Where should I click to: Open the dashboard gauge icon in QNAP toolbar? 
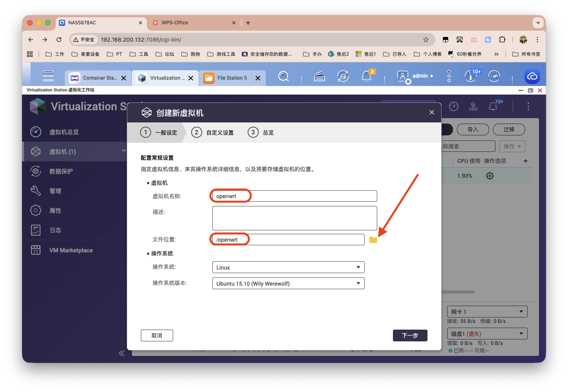[494, 76]
